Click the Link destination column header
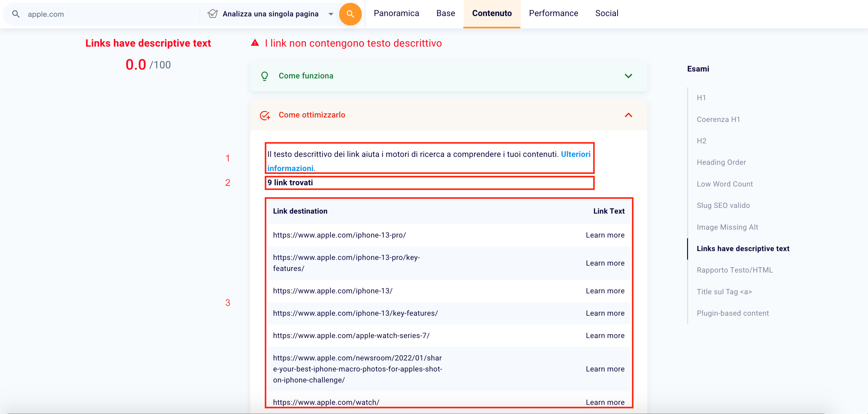 (x=300, y=211)
